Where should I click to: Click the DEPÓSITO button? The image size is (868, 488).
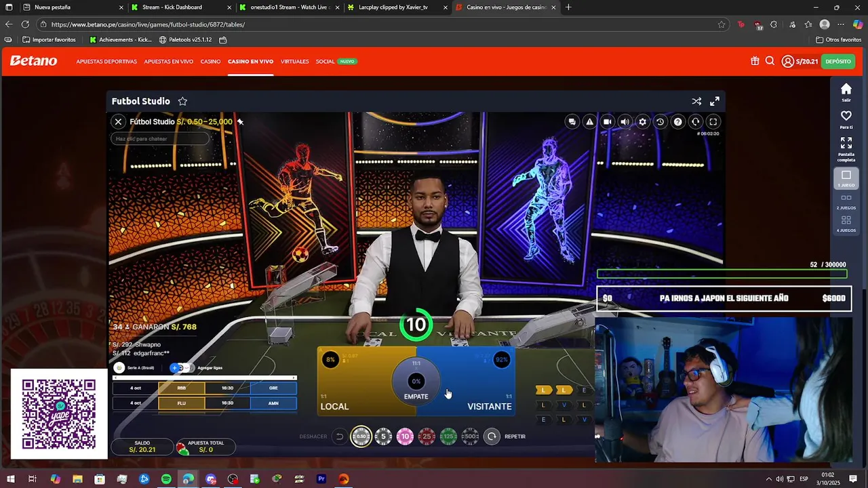[x=838, y=61]
